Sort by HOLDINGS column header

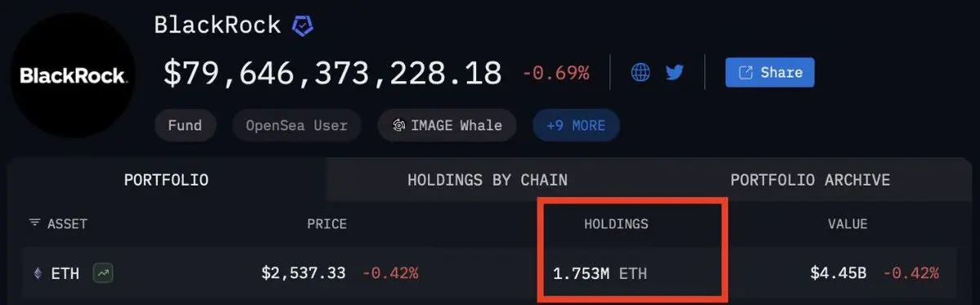616,224
